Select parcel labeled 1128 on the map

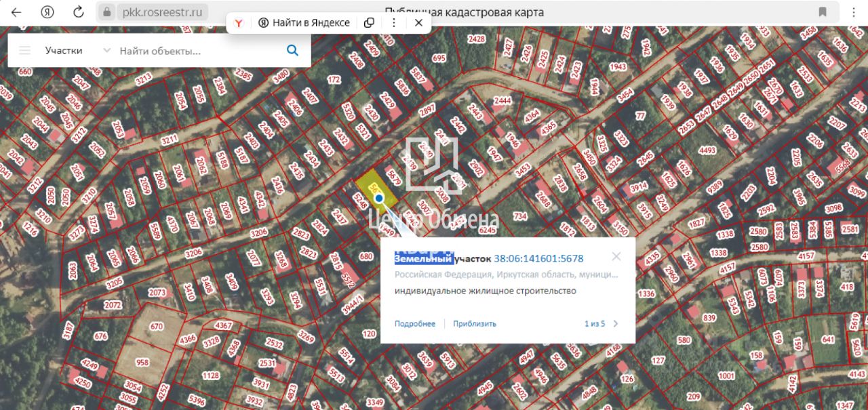click(x=211, y=375)
